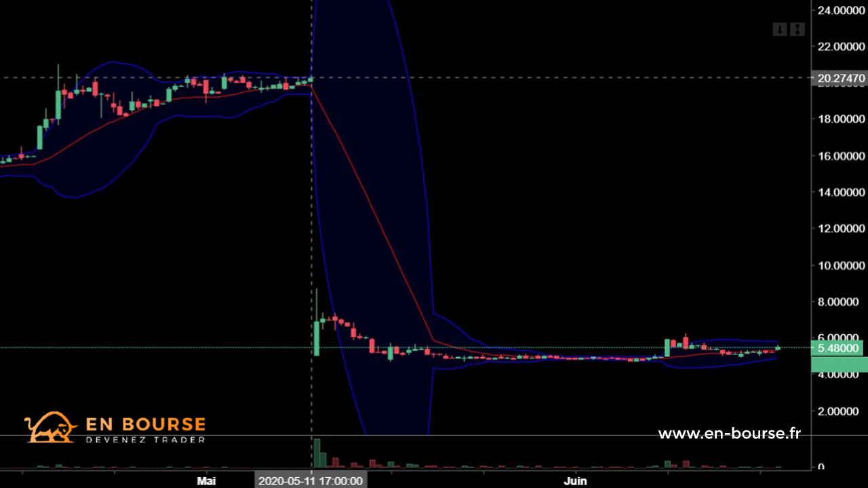The height and width of the screenshot is (488, 868).
Task: Click the 24.00000 price axis label
Action: (842, 10)
